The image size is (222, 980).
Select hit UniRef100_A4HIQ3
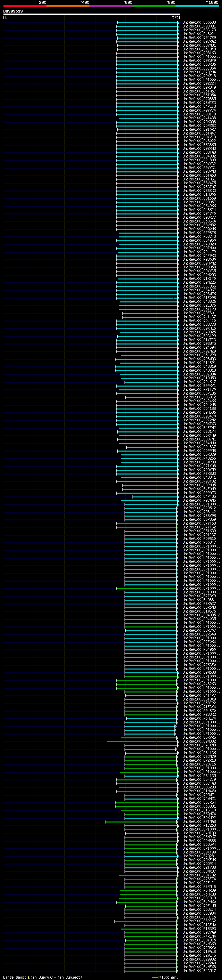click(199, 833)
